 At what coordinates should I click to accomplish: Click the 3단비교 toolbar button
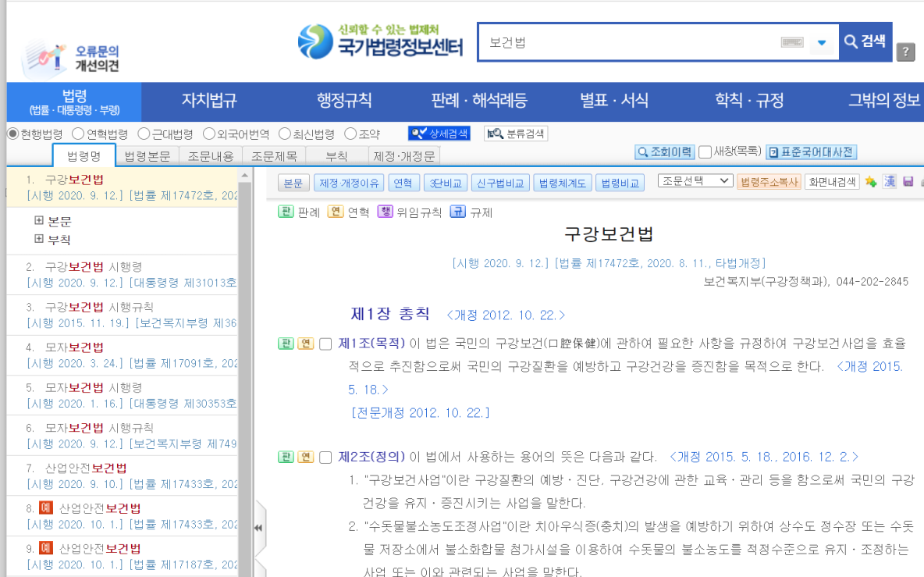tap(446, 183)
